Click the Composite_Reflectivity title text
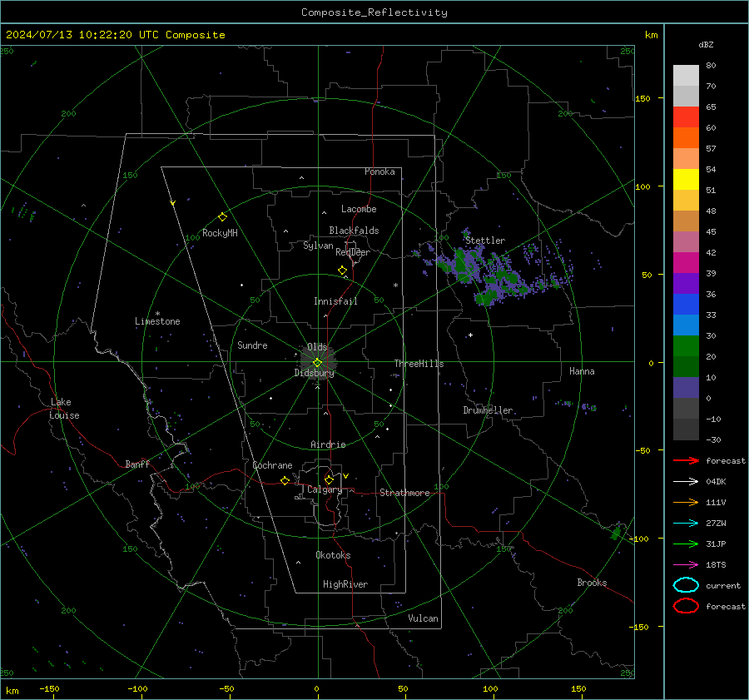This screenshot has width=749, height=700. pos(374,12)
